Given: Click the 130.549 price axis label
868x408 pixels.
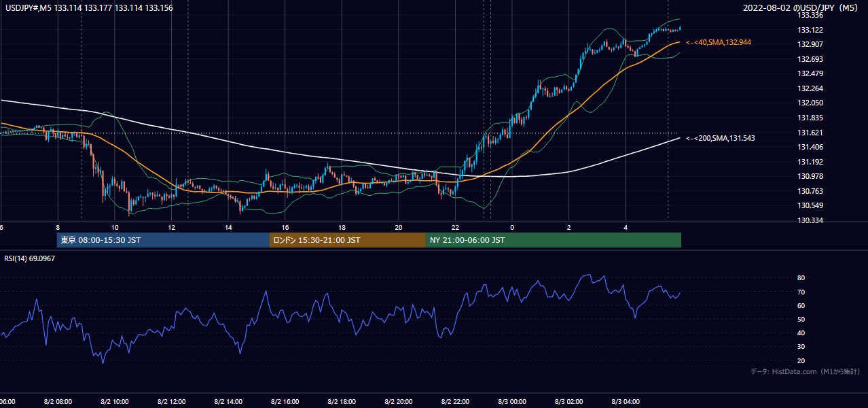Looking at the screenshot, I should [x=810, y=205].
